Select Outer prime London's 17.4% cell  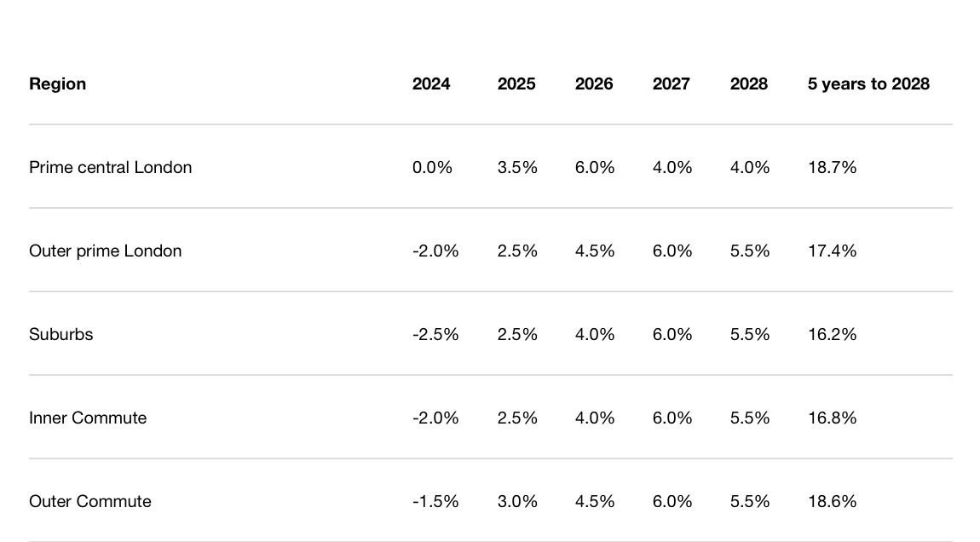[x=832, y=251]
